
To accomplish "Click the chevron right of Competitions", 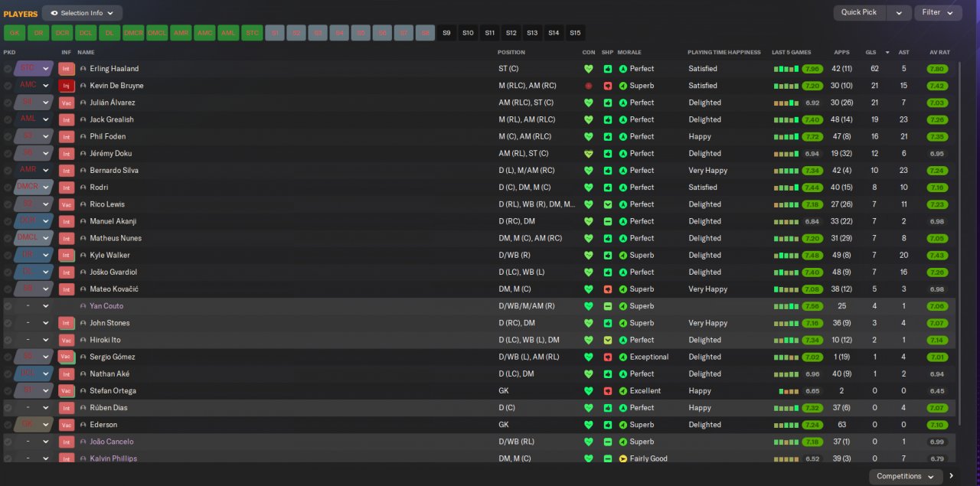I will click(952, 476).
